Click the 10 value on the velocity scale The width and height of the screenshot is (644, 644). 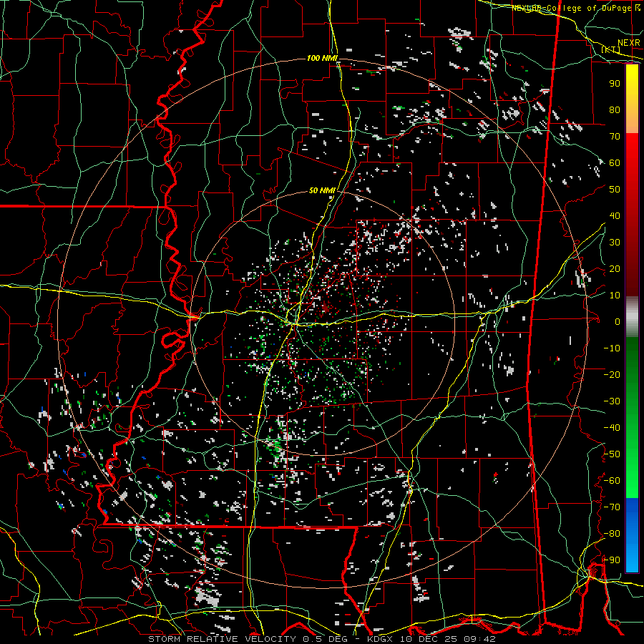(x=615, y=296)
